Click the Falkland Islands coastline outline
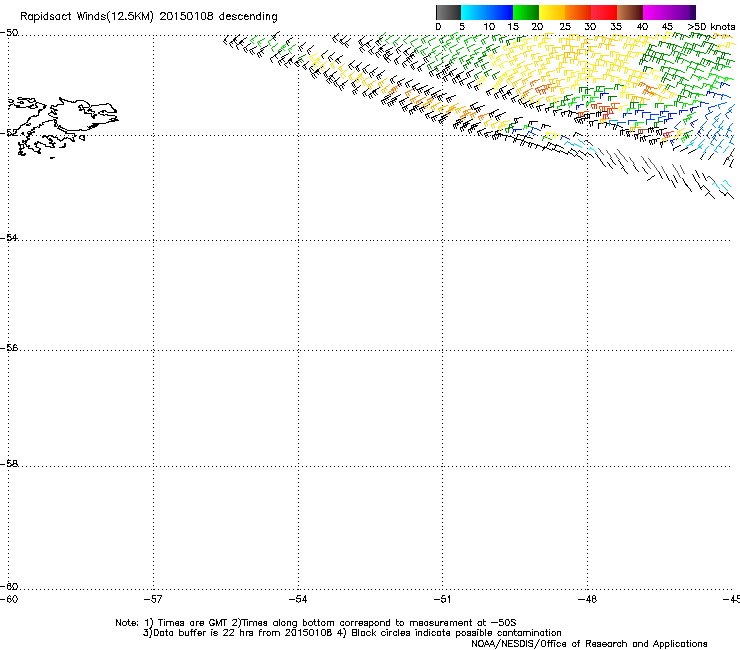Image resolution: width=740 pixels, height=650 pixels. pyautogui.click(x=63, y=127)
